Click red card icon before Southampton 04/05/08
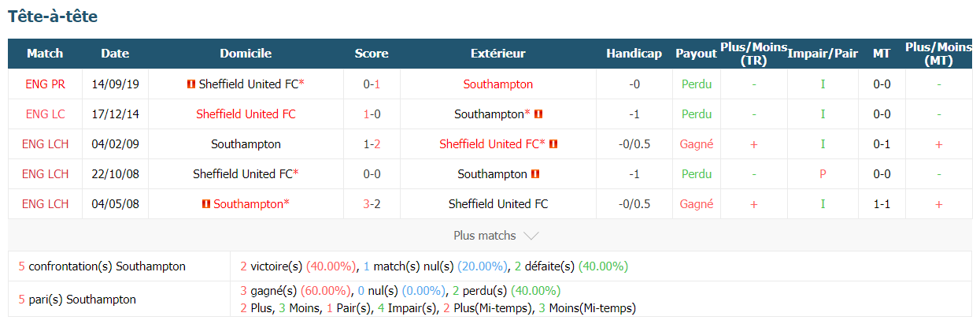The width and height of the screenshot is (980, 324). point(206,204)
